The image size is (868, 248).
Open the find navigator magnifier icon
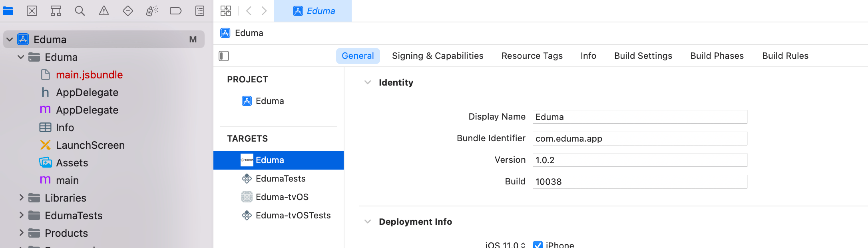pyautogui.click(x=80, y=11)
